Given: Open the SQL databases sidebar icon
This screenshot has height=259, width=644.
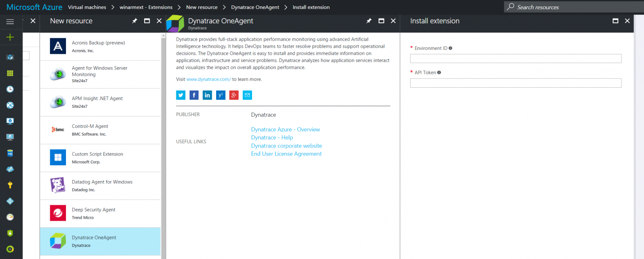Looking at the screenshot, I should click(10, 153).
